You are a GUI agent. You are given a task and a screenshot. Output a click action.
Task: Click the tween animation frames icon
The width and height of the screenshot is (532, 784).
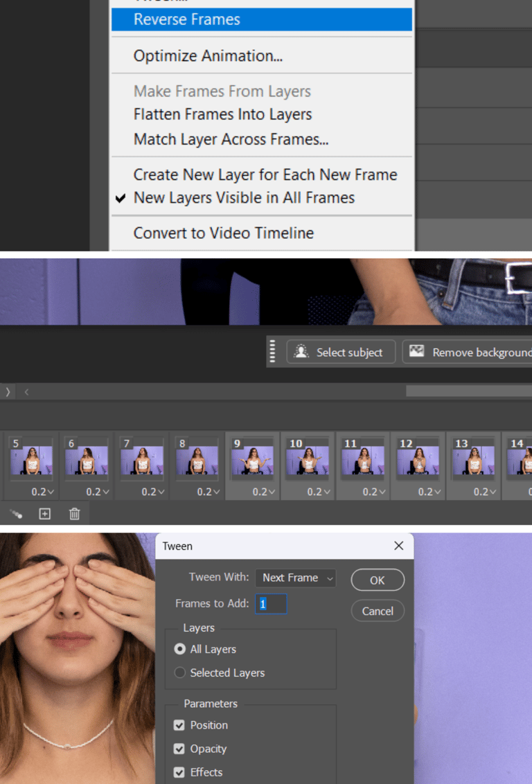click(x=16, y=514)
